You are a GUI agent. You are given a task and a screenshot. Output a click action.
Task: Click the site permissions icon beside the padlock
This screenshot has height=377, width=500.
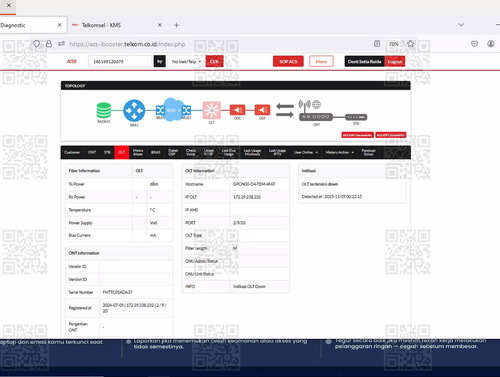point(61,44)
